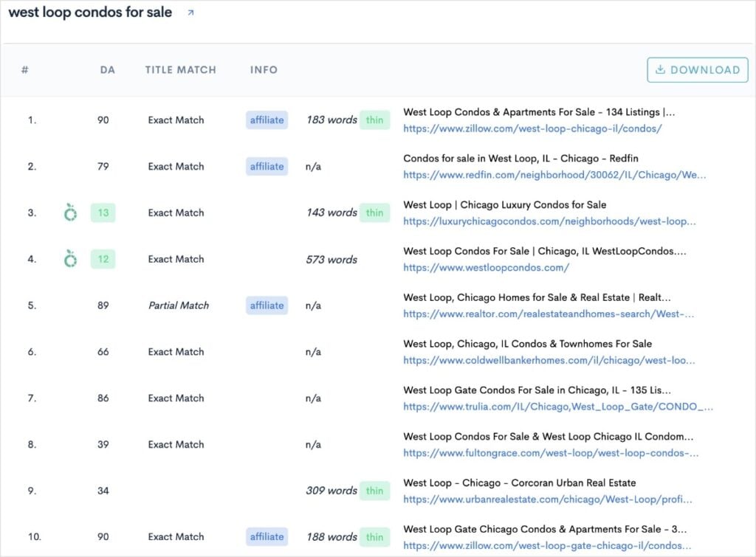Click the INFO column header
The image size is (756, 557).
tap(264, 69)
